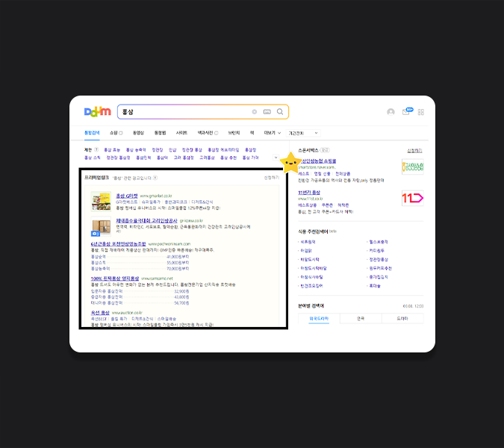Open the user profile icon
Image resolution: width=504 pixels, height=448 pixels.
pos(391,112)
